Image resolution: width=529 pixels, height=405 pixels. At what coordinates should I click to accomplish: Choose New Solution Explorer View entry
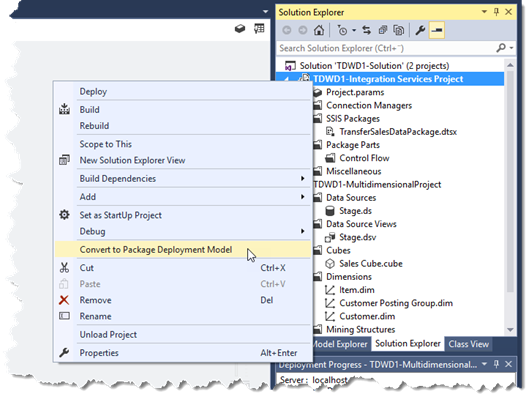click(183, 160)
